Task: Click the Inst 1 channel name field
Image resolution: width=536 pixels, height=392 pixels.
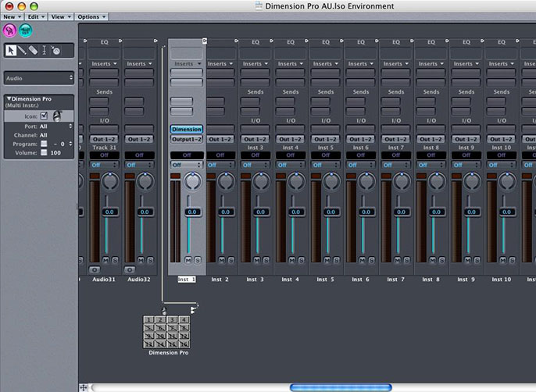Action: click(187, 280)
